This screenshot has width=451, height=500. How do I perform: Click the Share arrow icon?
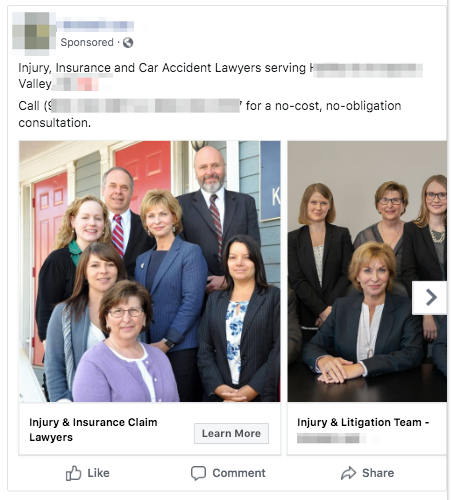click(349, 473)
